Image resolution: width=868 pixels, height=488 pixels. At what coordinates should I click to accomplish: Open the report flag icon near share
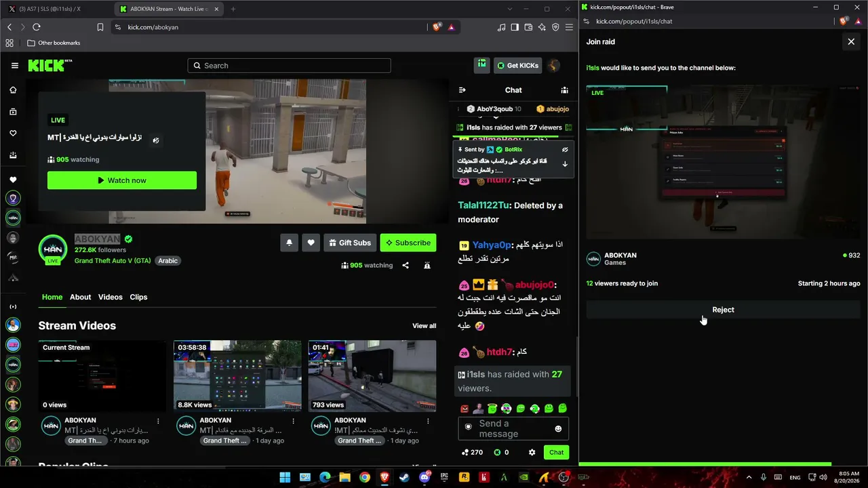click(427, 266)
